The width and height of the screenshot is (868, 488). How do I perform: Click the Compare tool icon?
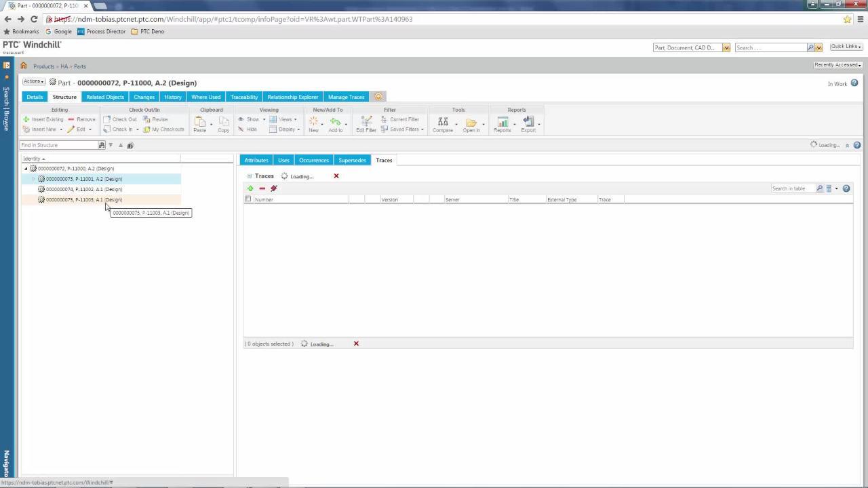[x=443, y=123]
